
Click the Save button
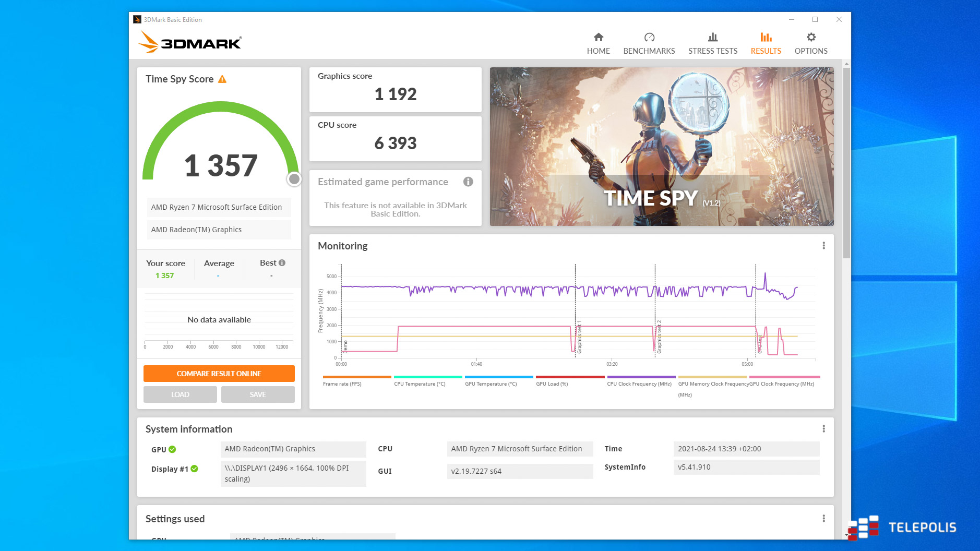coord(258,394)
